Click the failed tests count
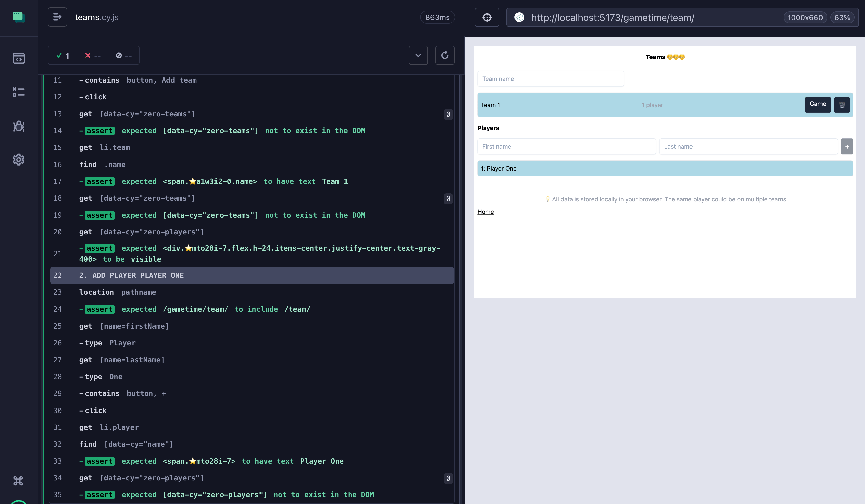This screenshot has width=865, height=504. point(93,56)
